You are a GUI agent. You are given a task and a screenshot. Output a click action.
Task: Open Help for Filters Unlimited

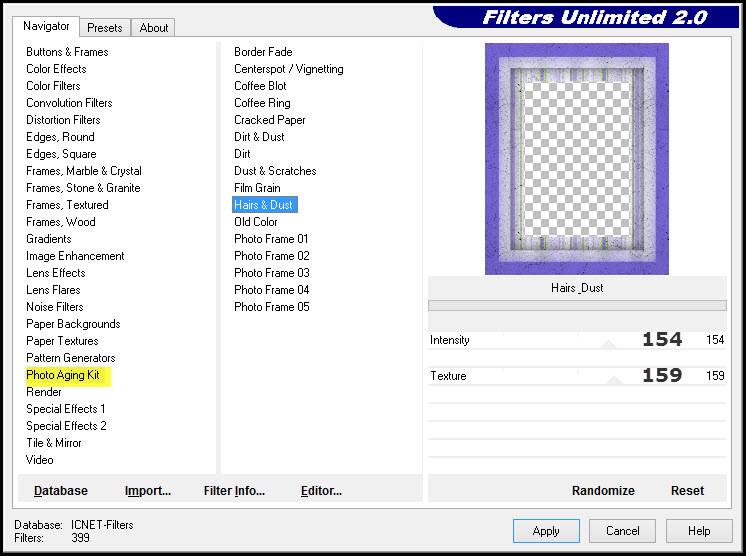click(699, 531)
